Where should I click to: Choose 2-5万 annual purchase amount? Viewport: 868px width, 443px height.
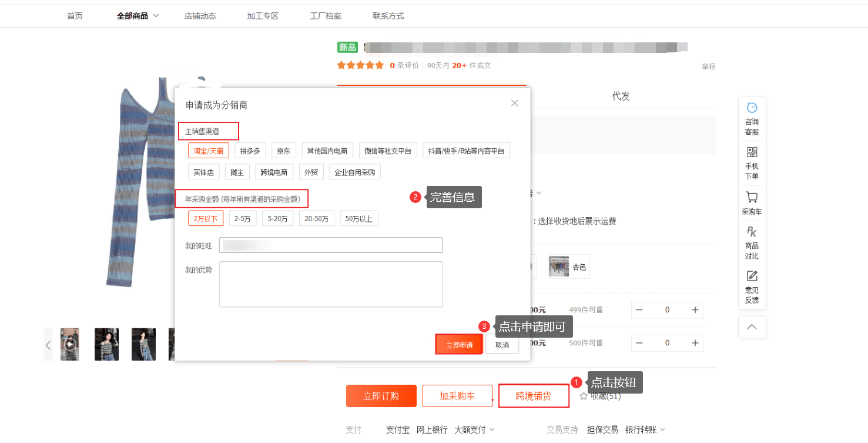(243, 219)
